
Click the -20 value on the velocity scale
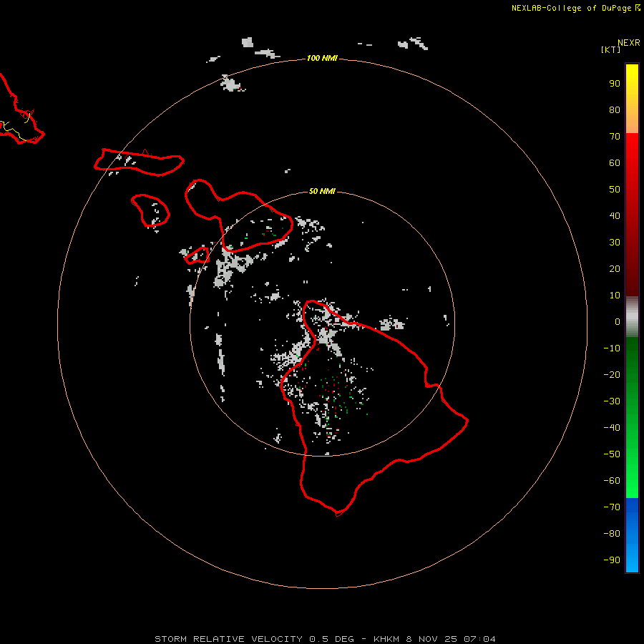point(612,375)
